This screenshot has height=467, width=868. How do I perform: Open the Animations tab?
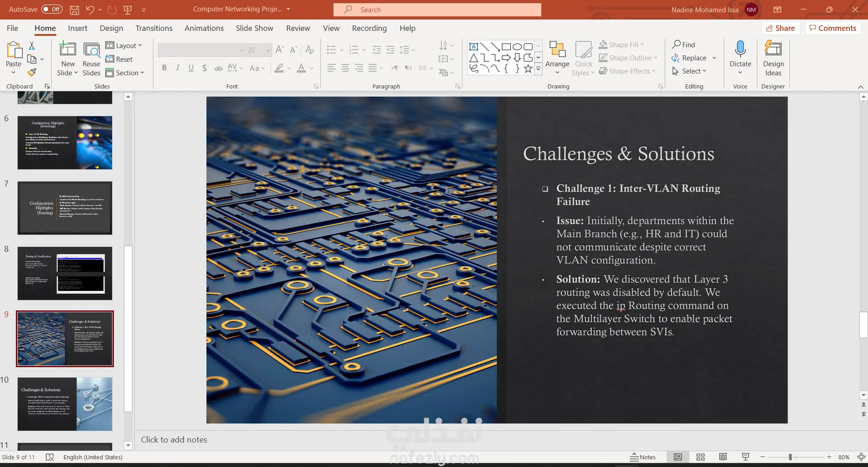pos(204,28)
